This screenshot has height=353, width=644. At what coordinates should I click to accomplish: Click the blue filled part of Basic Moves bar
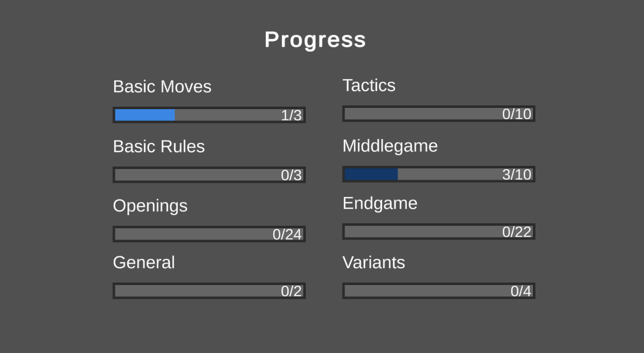click(x=145, y=115)
